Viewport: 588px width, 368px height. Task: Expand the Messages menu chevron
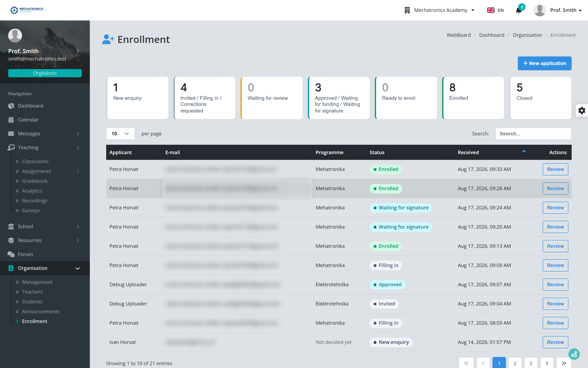pos(78,134)
